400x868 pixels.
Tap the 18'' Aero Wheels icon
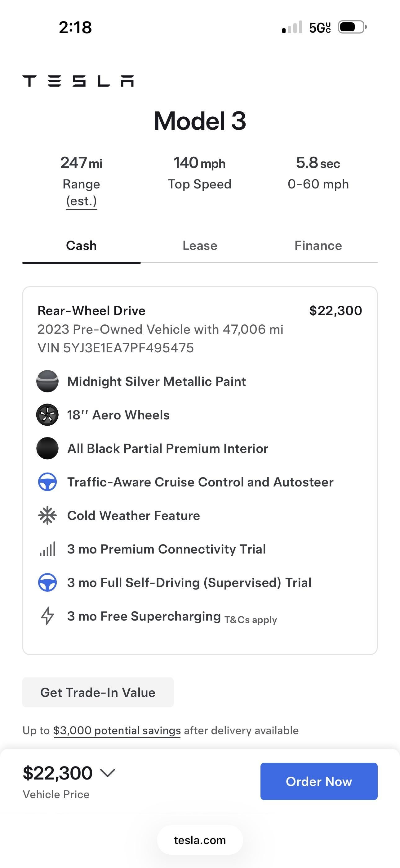(x=47, y=415)
